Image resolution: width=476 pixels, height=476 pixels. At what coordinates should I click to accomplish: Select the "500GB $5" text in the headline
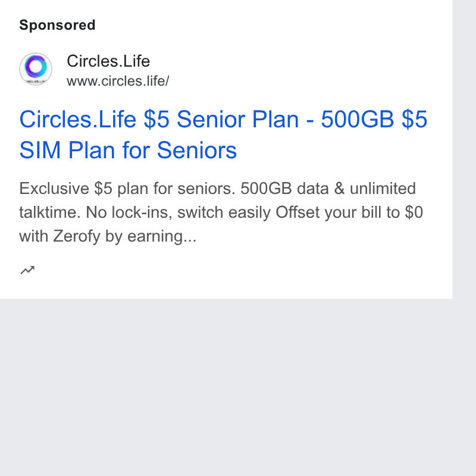pos(374,119)
